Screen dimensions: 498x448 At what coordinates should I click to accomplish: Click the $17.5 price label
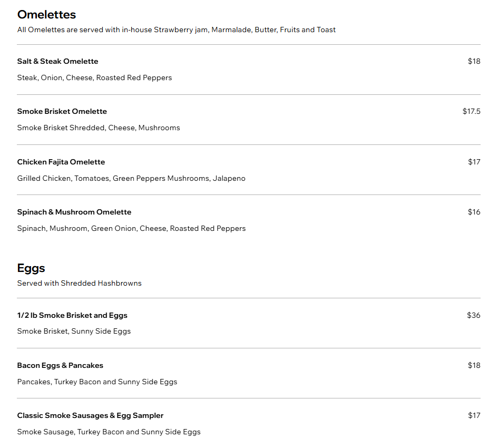[471, 112]
